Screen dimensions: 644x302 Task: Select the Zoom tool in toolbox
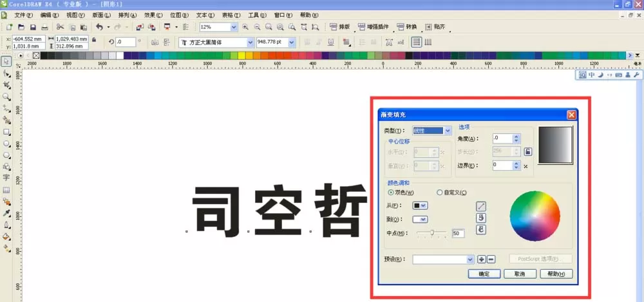6,97
